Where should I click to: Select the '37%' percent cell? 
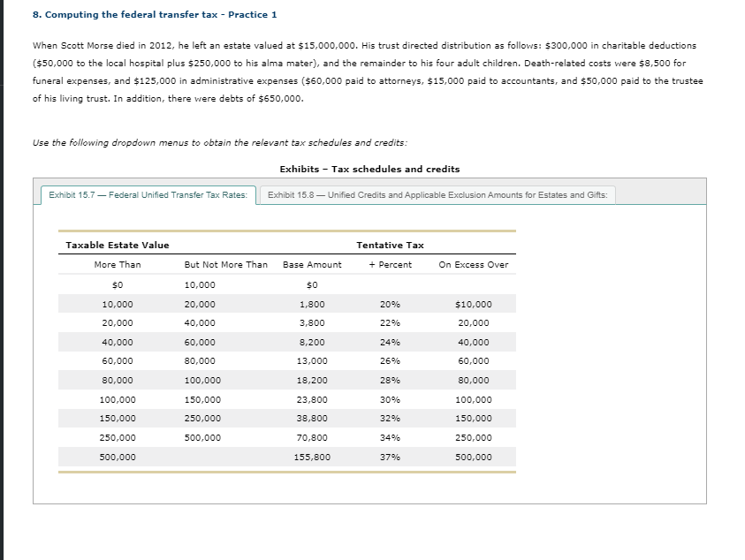[390, 457]
